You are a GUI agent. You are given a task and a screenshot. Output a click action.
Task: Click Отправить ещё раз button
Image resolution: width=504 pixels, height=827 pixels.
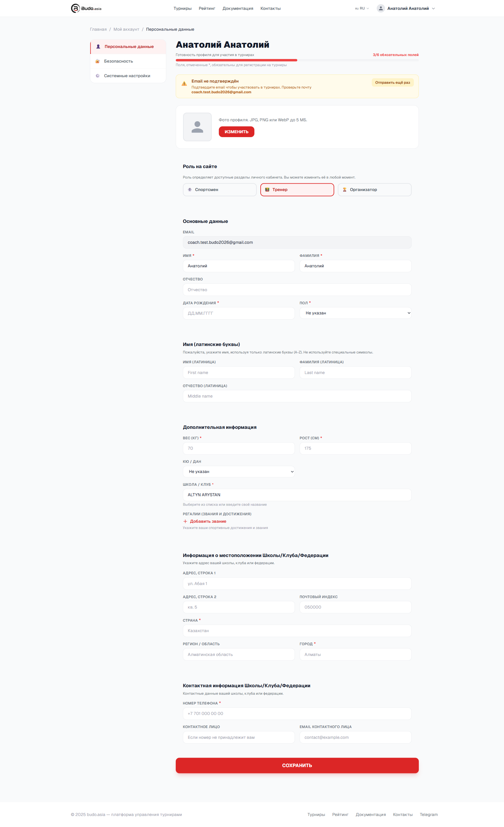pos(393,83)
